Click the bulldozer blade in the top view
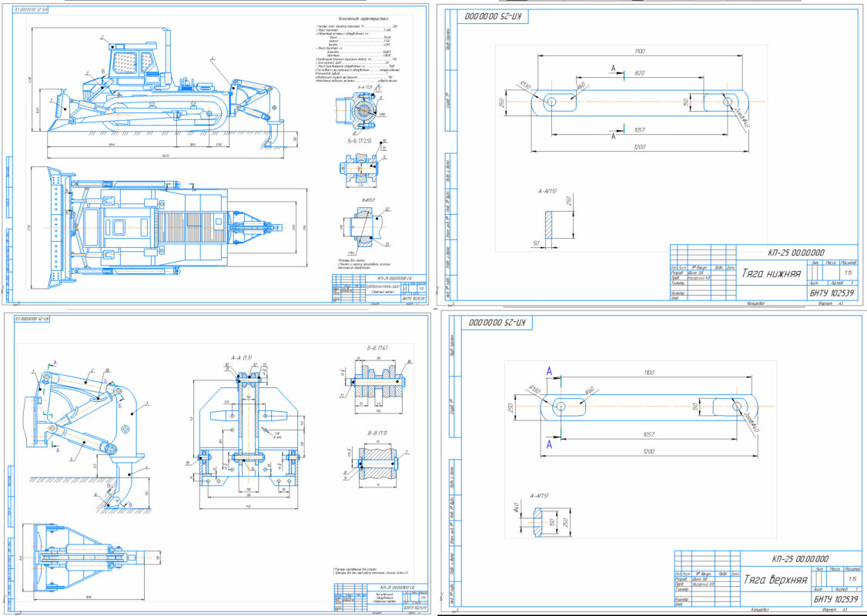Image resolution: width=867 pixels, height=616 pixels. pos(55,218)
